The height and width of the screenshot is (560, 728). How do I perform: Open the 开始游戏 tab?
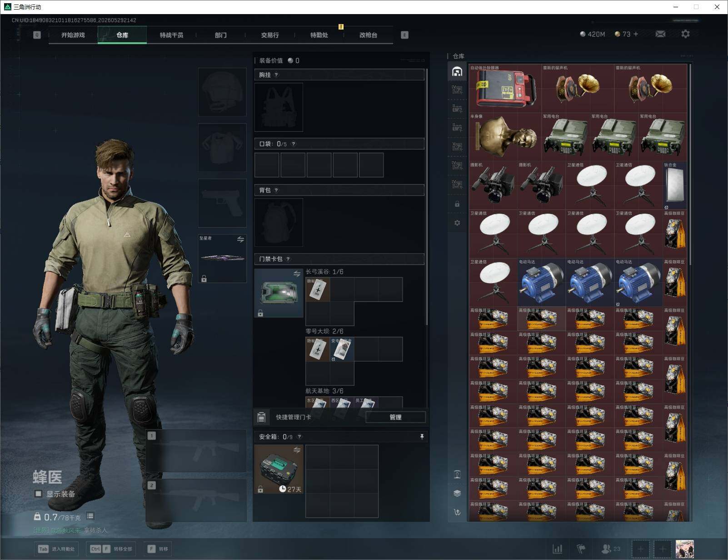coord(73,35)
